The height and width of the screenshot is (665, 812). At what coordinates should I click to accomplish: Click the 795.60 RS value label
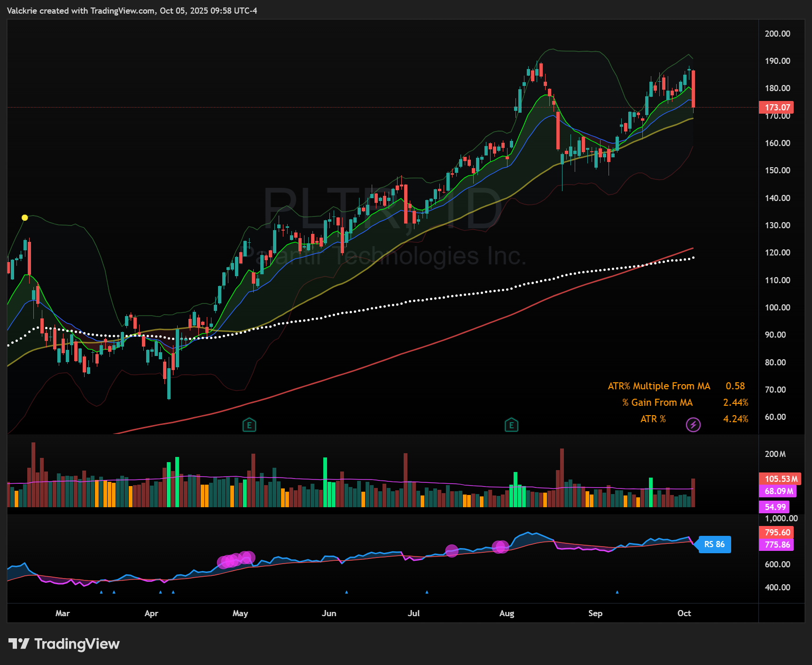(x=776, y=532)
